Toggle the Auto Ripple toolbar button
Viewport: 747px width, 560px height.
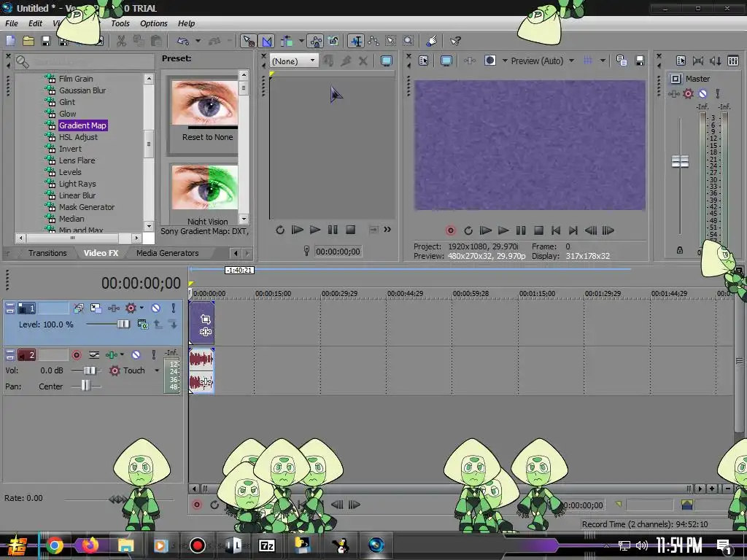point(287,41)
